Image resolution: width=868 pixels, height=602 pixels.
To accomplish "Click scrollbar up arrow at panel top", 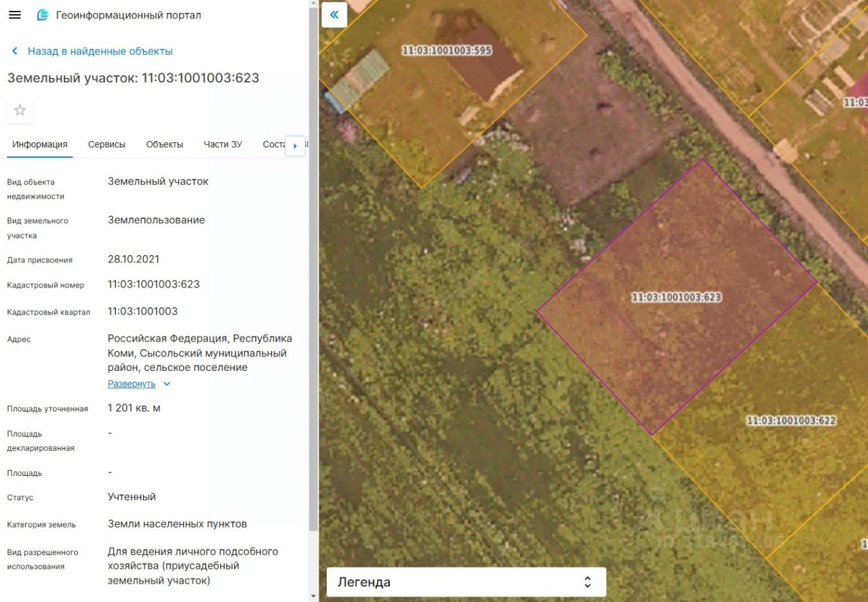I will (x=313, y=4).
